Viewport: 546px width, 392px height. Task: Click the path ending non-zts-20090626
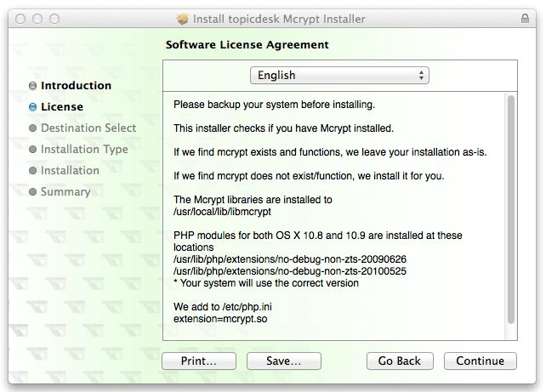290,259
